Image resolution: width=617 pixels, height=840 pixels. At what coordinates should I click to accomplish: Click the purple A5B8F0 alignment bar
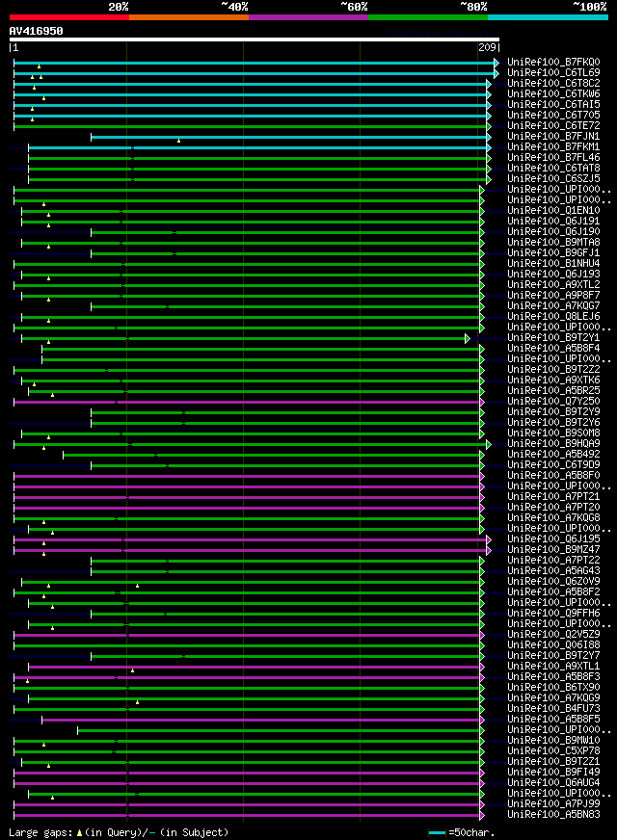point(247,476)
